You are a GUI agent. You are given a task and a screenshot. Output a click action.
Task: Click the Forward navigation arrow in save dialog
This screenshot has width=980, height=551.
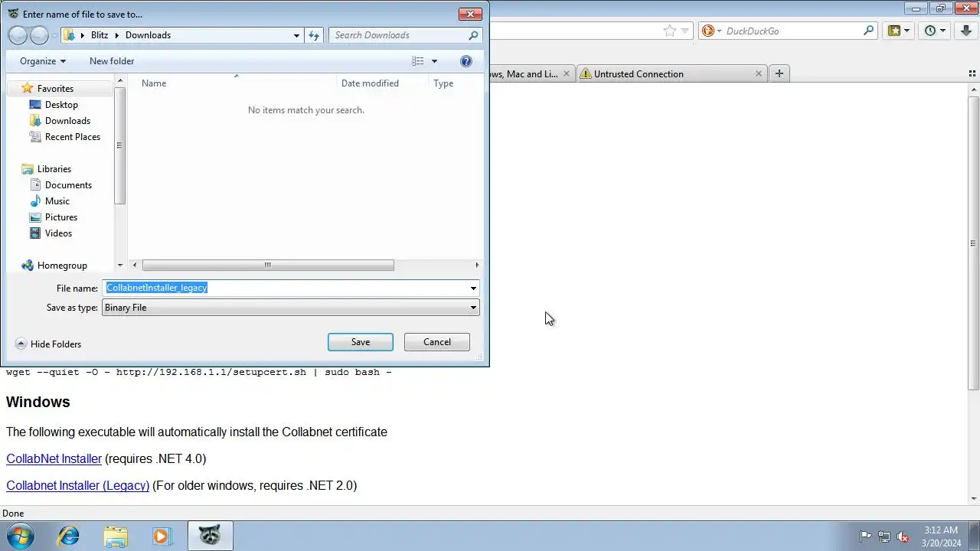tap(39, 35)
